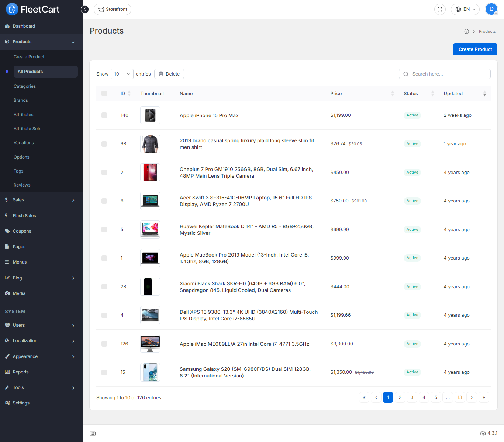Image resolution: width=504 pixels, height=442 pixels.
Task: Click the Delete button
Action: click(x=169, y=74)
